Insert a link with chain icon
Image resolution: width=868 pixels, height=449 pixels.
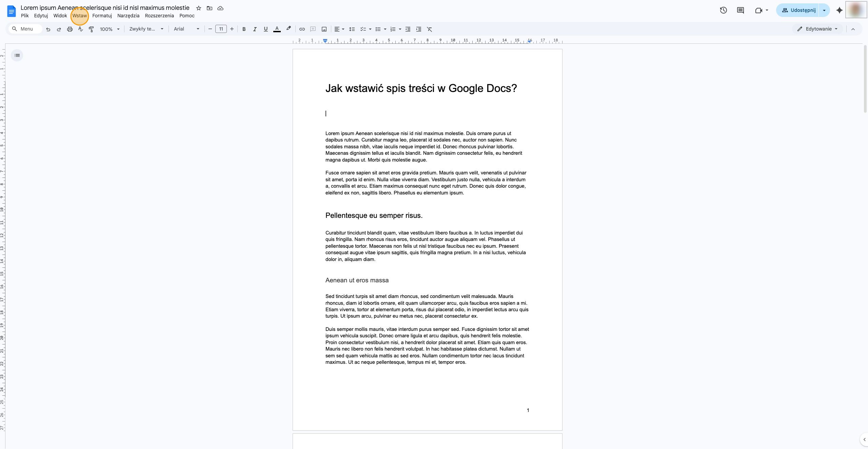pos(302,29)
